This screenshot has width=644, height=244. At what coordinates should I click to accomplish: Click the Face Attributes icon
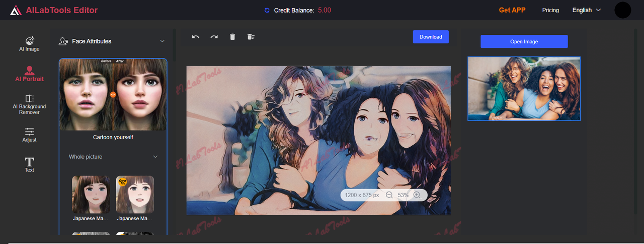(63, 41)
